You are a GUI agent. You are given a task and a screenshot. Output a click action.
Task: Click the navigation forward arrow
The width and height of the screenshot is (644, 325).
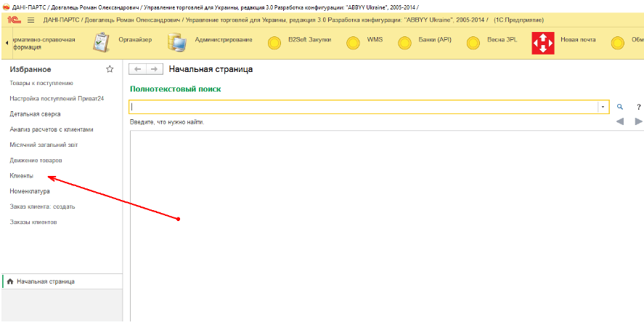(153, 69)
